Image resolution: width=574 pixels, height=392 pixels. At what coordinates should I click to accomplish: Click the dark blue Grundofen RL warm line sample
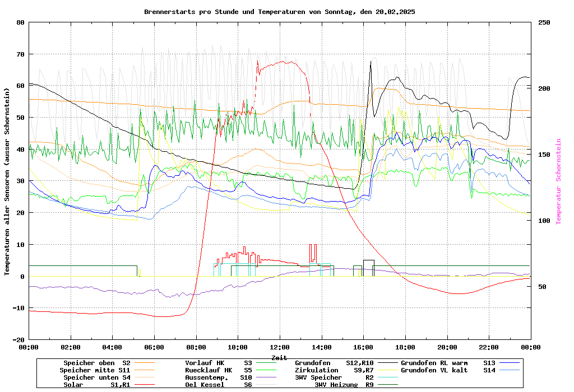511,363
